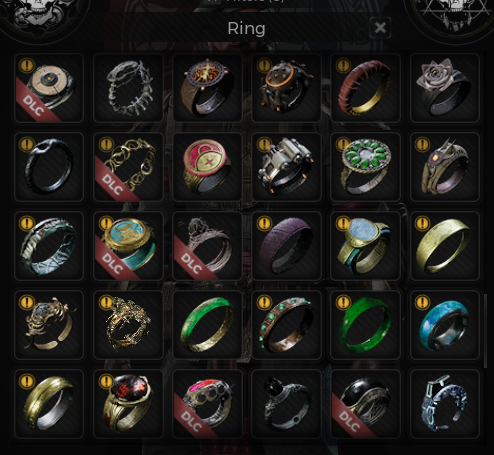Click the ring list scrollbar
494x455 pixels.
click(485, 331)
